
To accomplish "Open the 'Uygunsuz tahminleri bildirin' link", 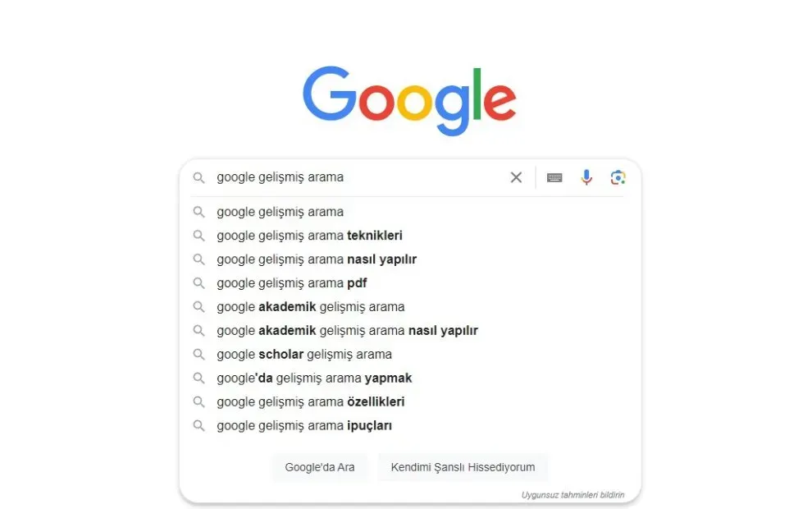I will click(573, 495).
